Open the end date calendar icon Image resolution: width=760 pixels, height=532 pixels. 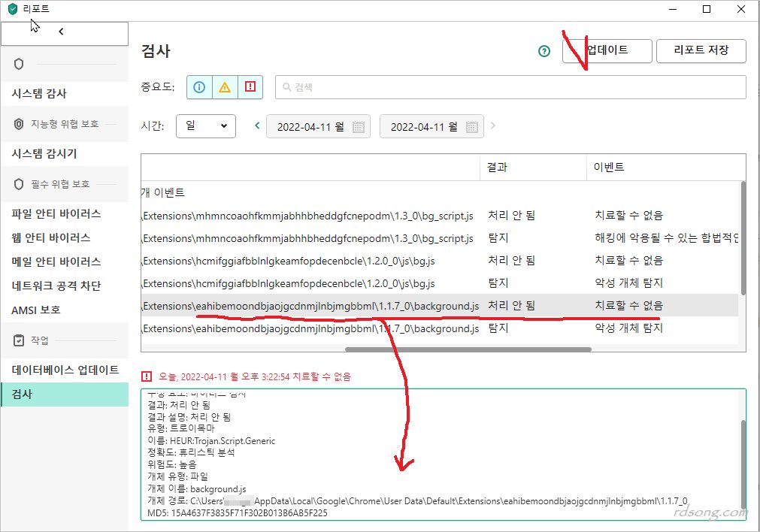point(472,126)
